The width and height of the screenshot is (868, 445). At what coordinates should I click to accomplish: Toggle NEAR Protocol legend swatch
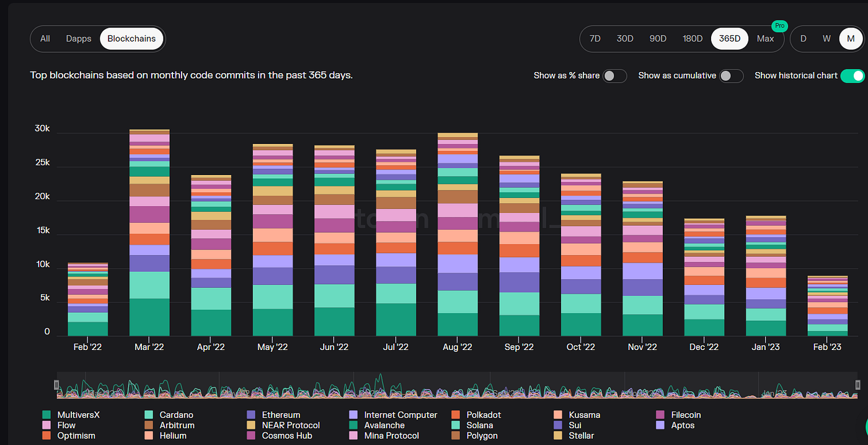(251, 425)
